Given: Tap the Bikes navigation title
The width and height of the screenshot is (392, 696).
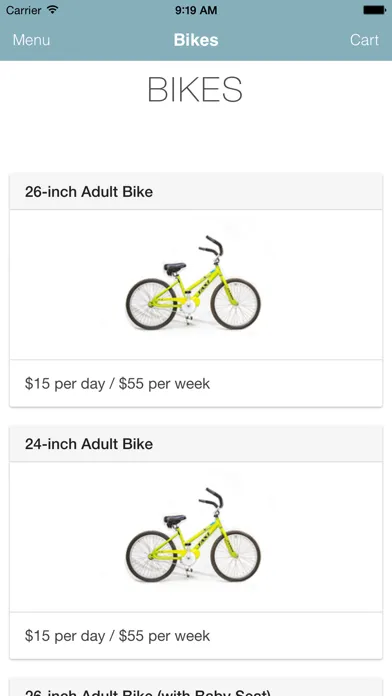Looking at the screenshot, I should pyautogui.click(x=196, y=40).
